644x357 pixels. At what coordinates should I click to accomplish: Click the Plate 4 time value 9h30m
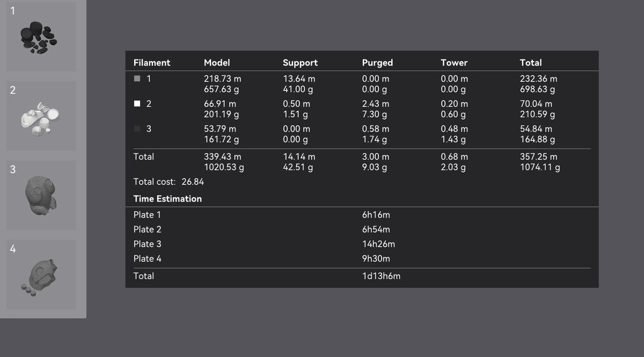376,259
